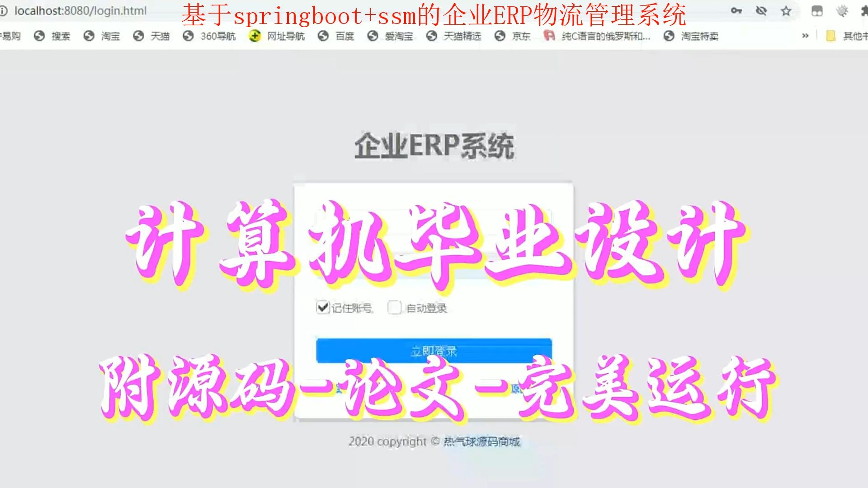Click the 立即登录 button
868x488 pixels.
[434, 350]
